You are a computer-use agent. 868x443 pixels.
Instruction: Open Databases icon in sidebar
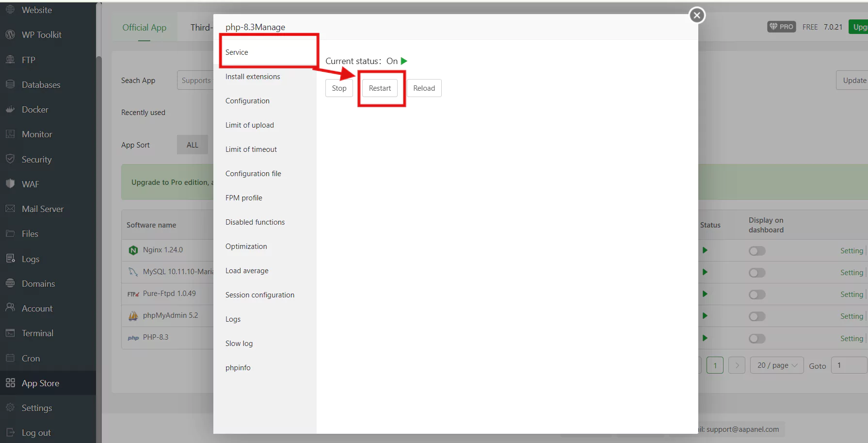click(x=10, y=84)
